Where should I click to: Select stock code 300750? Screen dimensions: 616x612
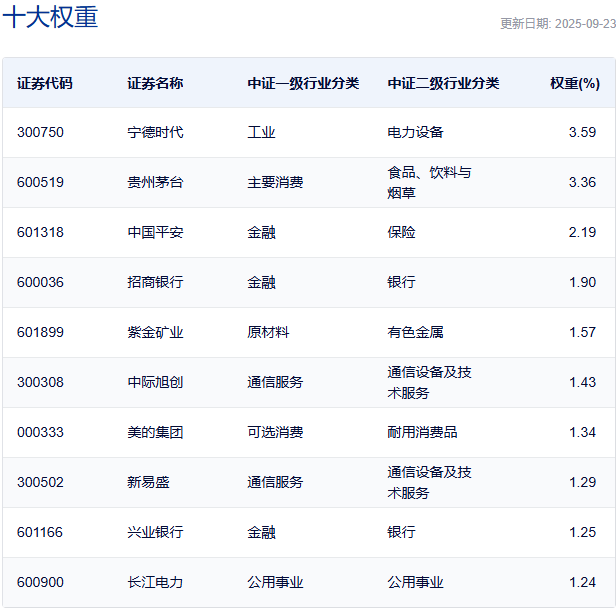[40, 132]
